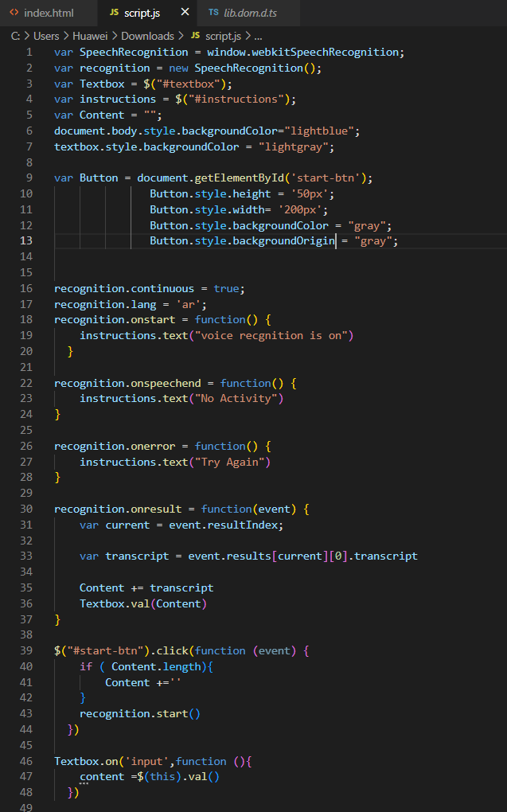Click "'input'" string on line 46
The image size is (507, 812).
[146, 761]
